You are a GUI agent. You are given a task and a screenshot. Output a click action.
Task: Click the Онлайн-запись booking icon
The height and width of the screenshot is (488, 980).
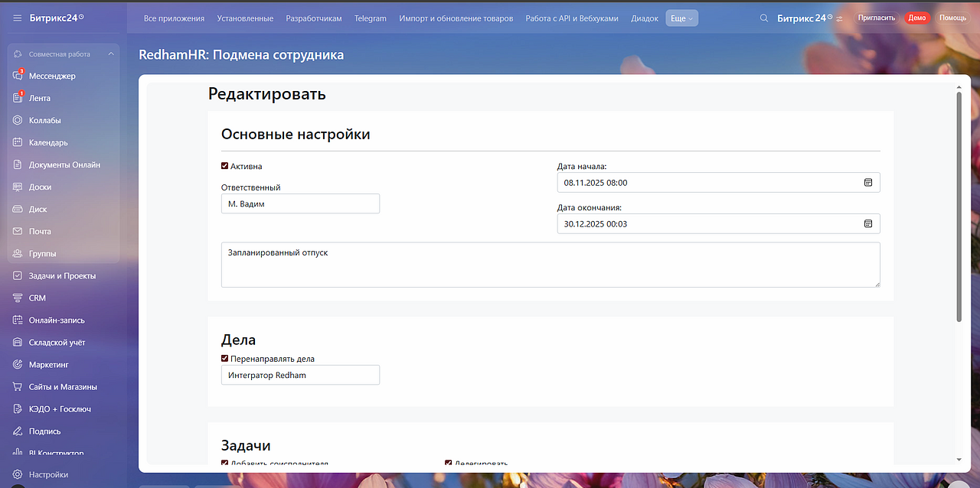18,320
